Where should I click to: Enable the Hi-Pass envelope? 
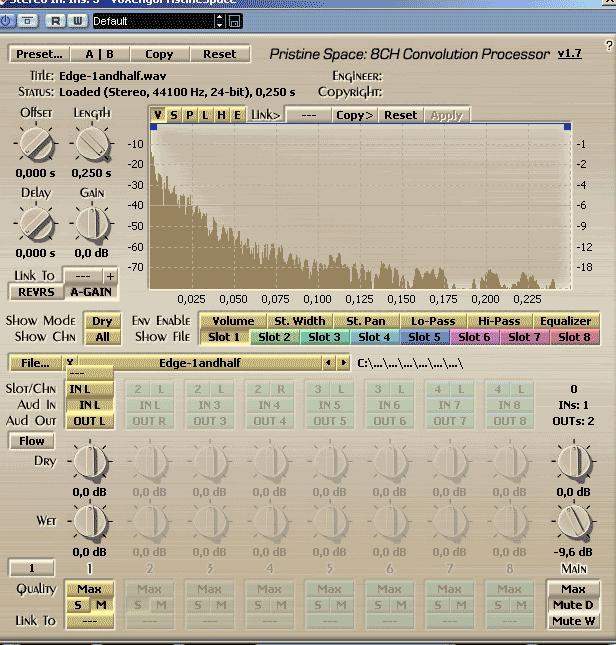[x=499, y=321]
